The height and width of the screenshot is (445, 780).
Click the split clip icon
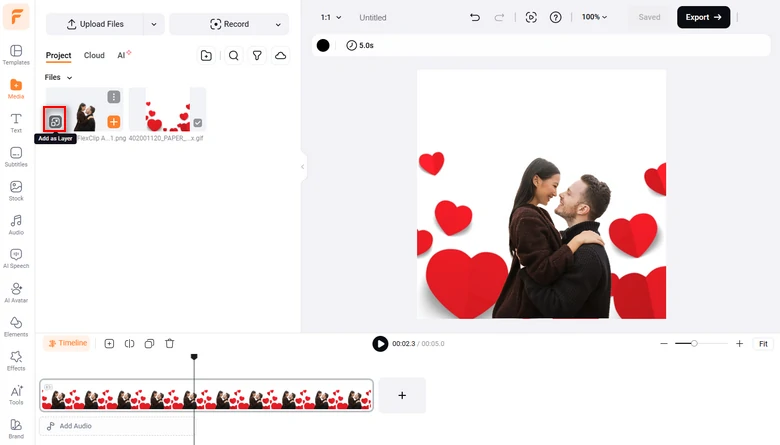tap(129, 344)
